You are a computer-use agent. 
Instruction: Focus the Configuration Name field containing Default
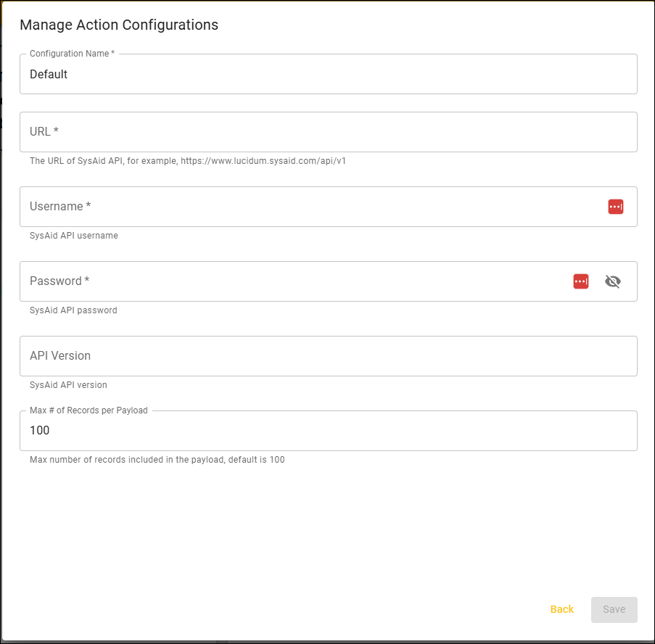pos(328,74)
